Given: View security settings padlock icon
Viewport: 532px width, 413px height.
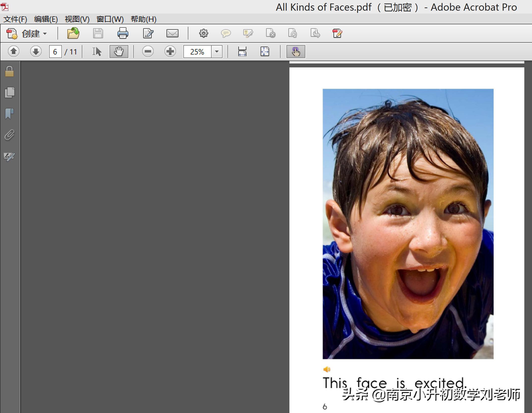Looking at the screenshot, I should click(9, 72).
